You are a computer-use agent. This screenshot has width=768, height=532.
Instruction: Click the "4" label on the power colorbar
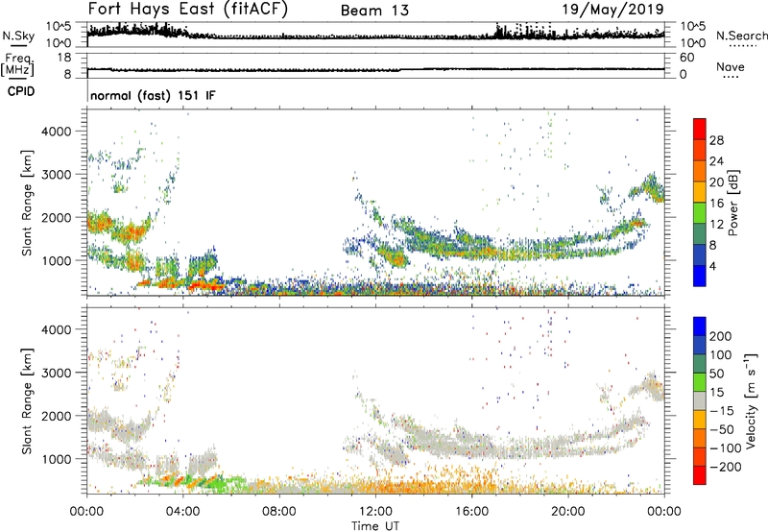point(712,266)
